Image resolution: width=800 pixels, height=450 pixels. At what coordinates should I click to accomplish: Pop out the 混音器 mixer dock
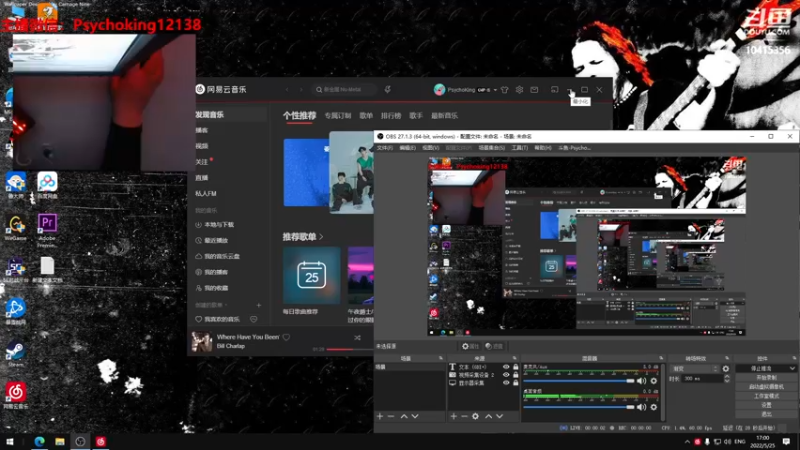[x=661, y=359]
